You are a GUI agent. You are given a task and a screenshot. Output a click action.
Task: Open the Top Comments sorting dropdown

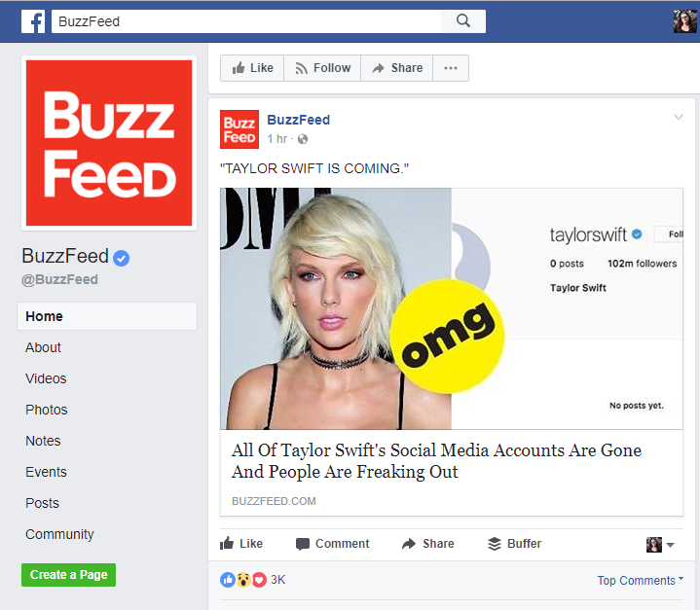(641, 580)
